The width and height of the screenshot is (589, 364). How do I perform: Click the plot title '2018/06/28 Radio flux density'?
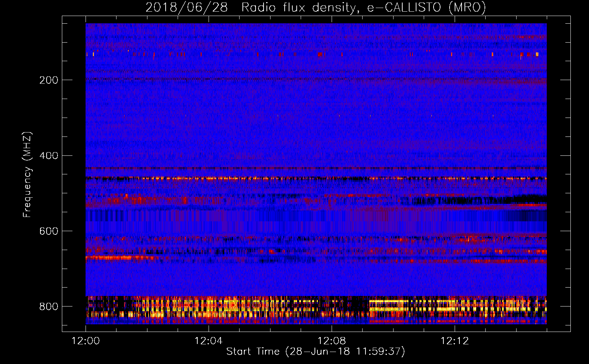pyautogui.click(x=316, y=7)
